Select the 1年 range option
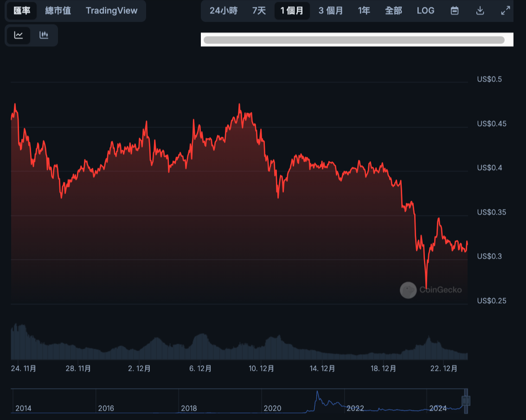526x420 pixels. [364, 10]
